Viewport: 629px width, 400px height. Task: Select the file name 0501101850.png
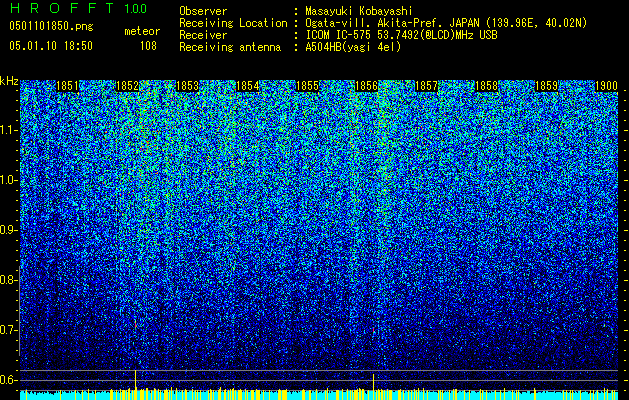[51, 26]
